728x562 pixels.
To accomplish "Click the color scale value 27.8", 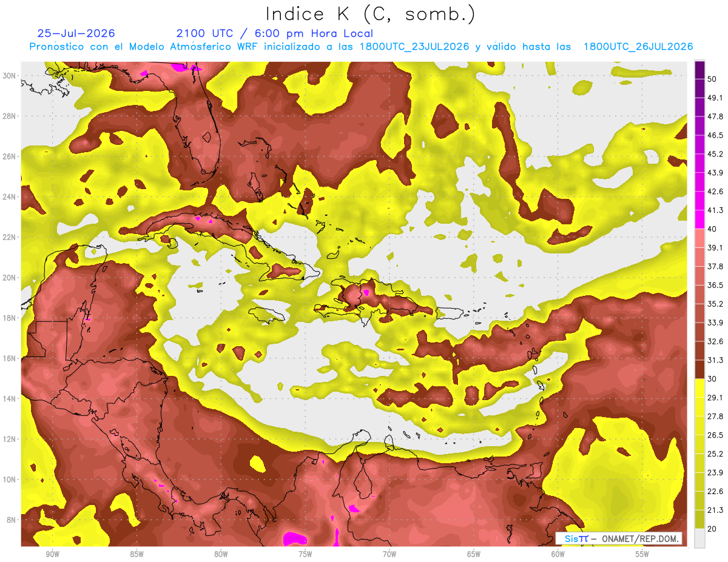I will [x=715, y=416].
